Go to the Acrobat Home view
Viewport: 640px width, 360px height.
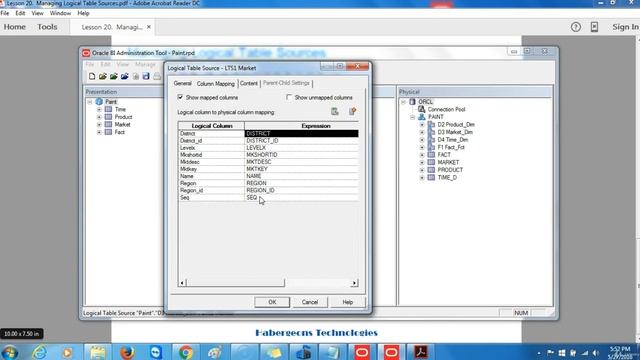point(15,27)
